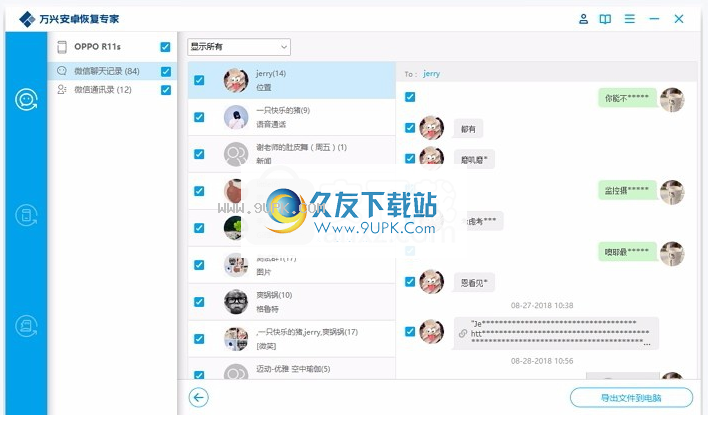708x422 pixels.
Task: Click the 恩看见 message bubble
Action: (x=474, y=283)
